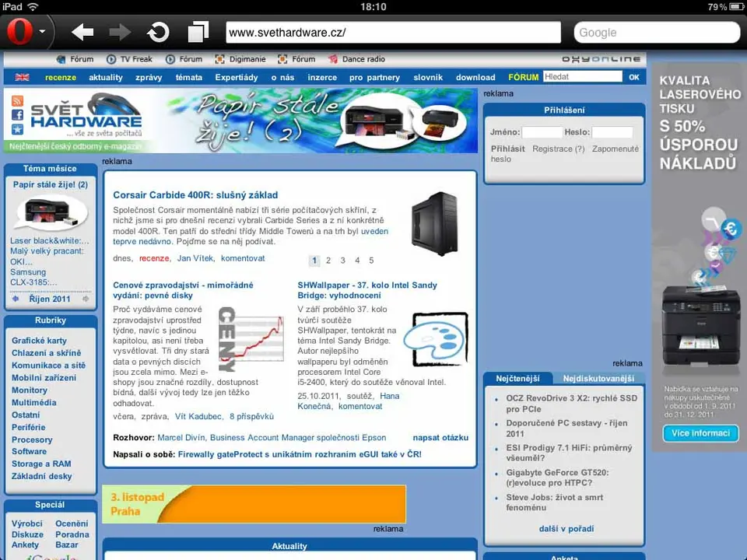This screenshot has height=560, width=747.
Task: Go back with the back arrow
Action: point(82,32)
